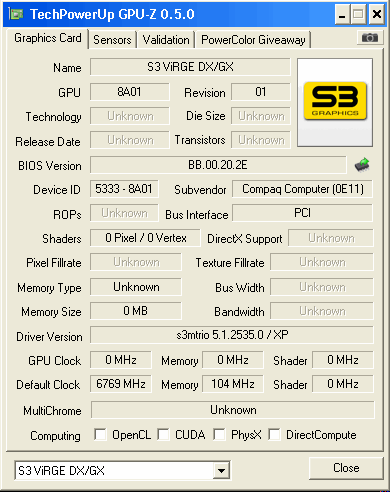Check the PhysX checkbox
390x492 pixels.
[x=219, y=434]
